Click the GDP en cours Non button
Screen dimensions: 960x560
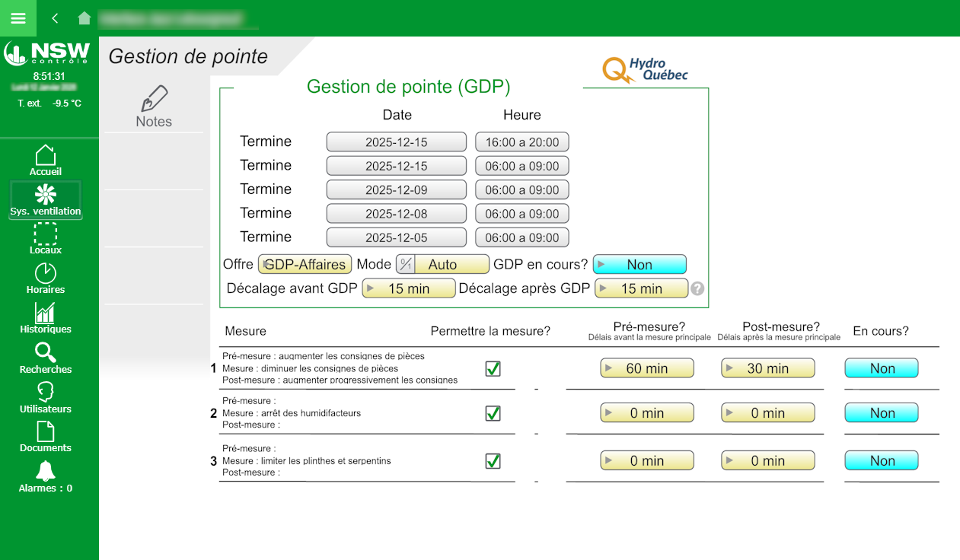(639, 265)
